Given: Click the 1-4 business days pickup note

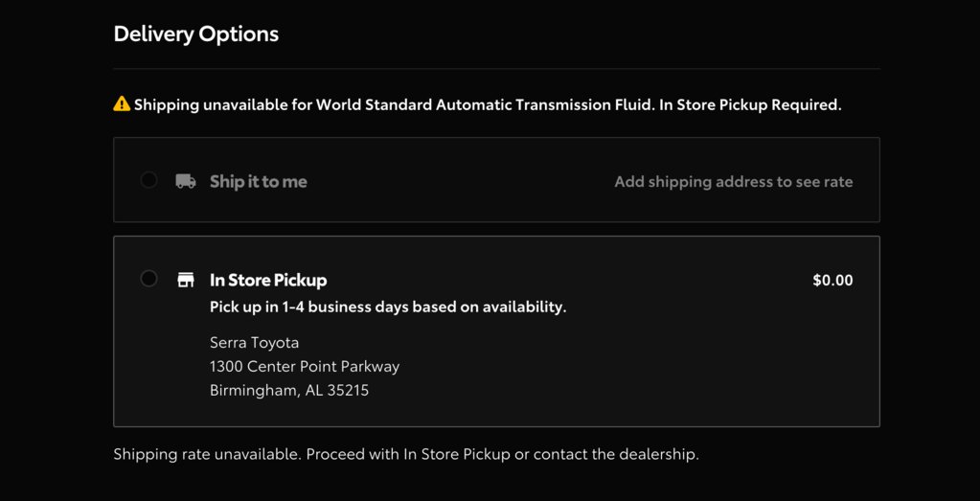Looking at the screenshot, I should pos(388,307).
